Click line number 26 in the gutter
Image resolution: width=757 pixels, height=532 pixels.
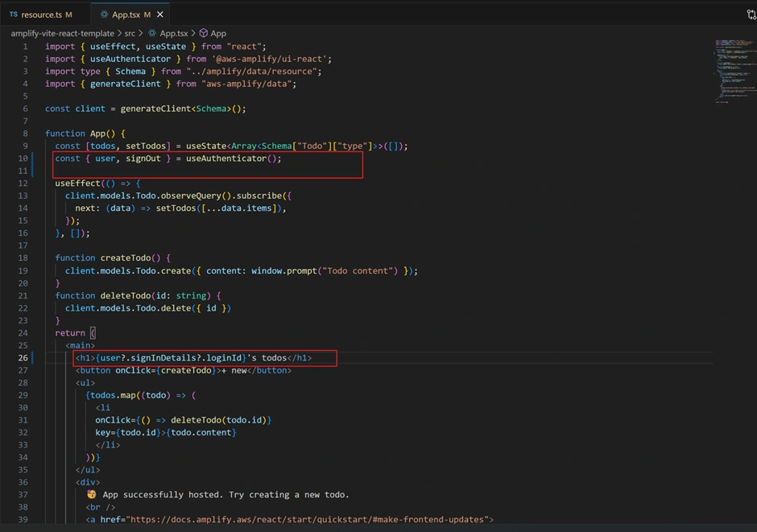click(x=23, y=358)
